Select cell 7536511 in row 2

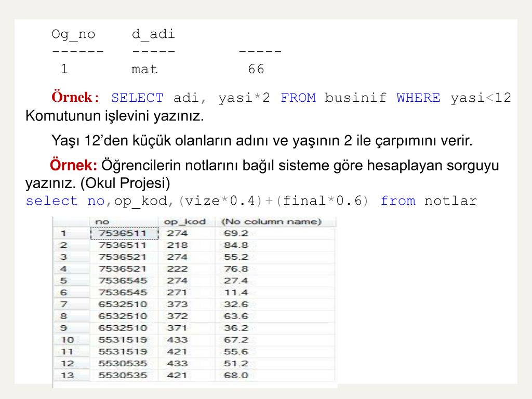tap(123, 245)
